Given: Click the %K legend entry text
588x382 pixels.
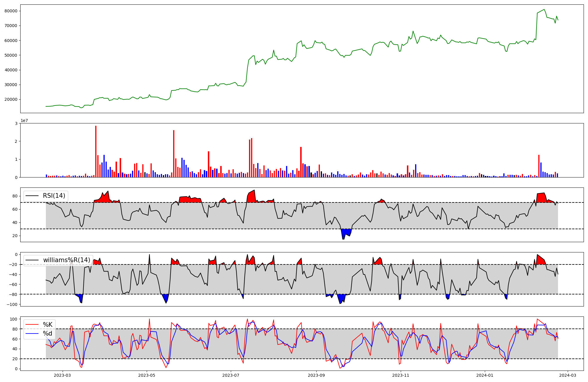Looking at the screenshot, I should click(x=48, y=324).
